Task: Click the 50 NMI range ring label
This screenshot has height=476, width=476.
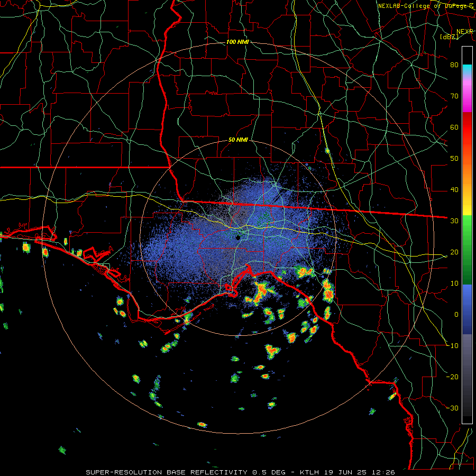Action: 238,140
